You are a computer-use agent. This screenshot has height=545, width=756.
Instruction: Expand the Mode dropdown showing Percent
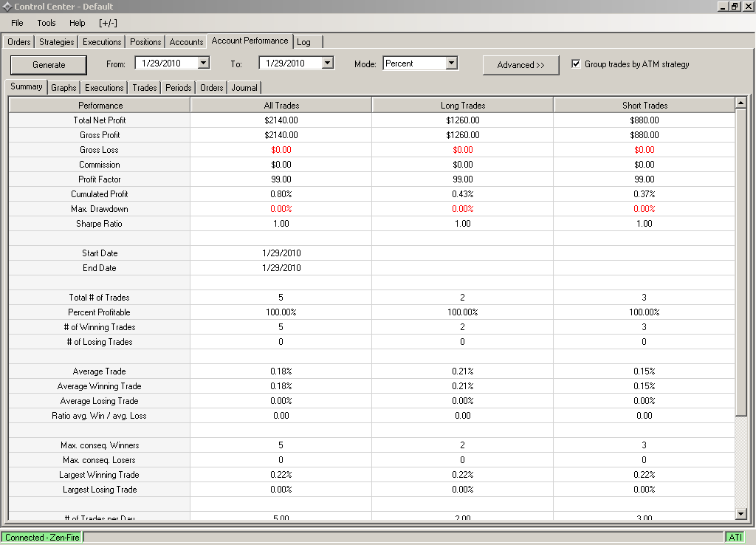pyautogui.click(x=452, y=63)
